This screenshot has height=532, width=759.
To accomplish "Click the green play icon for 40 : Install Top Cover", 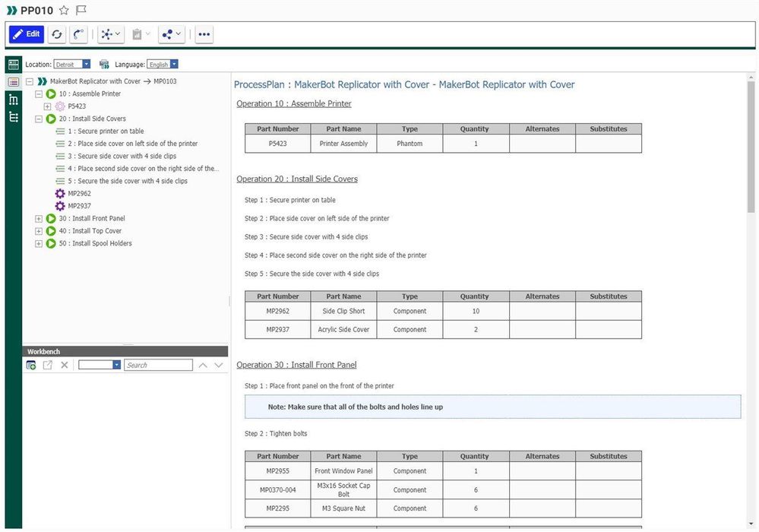I will [51, 231].
